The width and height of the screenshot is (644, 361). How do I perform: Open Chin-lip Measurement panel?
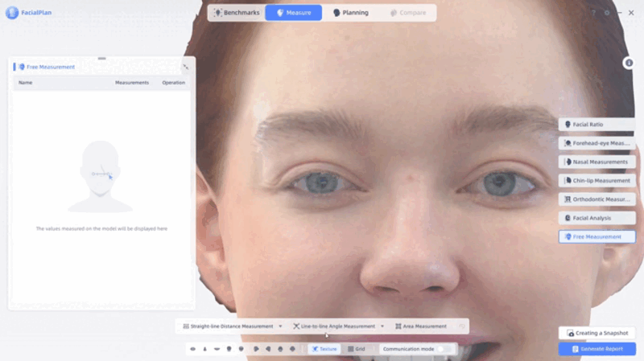pos(597,180)
